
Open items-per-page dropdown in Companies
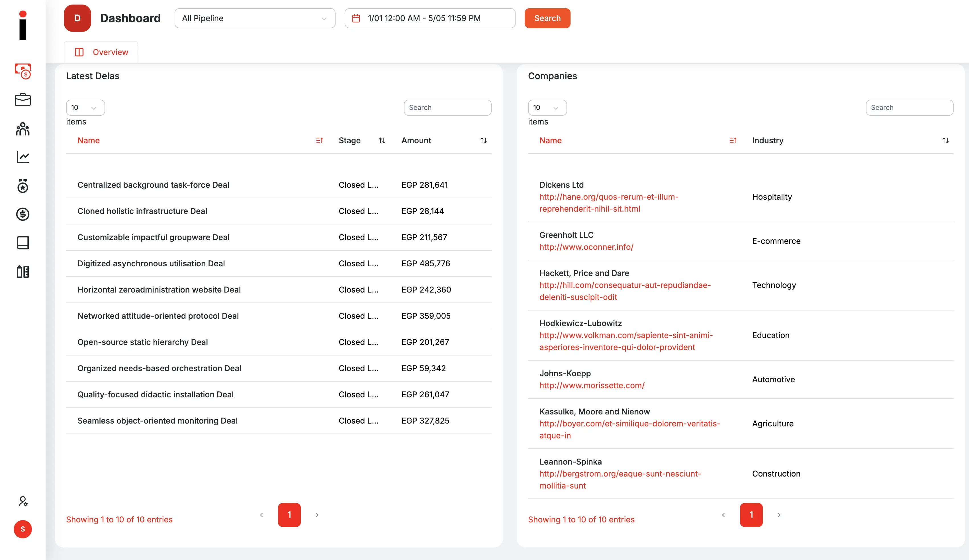click(547, 108)
